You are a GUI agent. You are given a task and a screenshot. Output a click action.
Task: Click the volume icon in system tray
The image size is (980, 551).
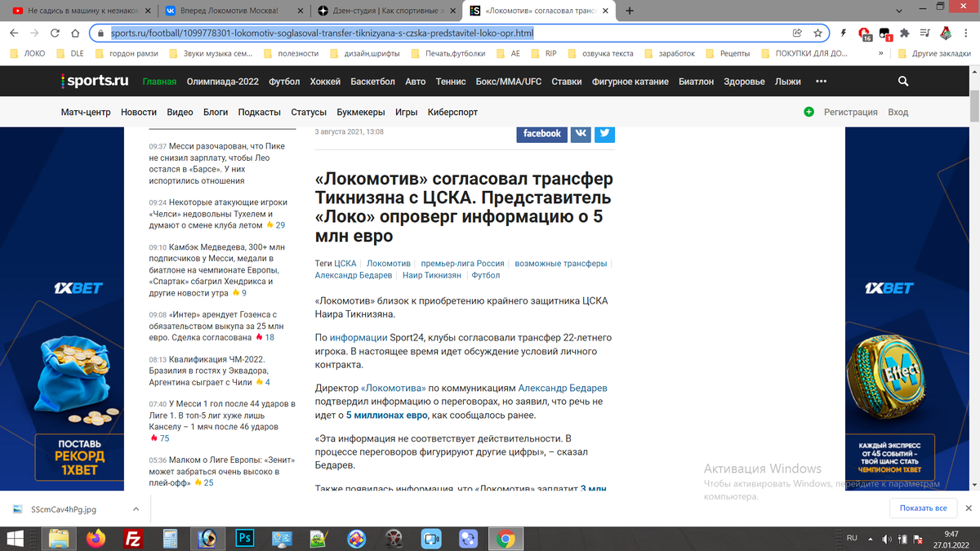point(885,539)
